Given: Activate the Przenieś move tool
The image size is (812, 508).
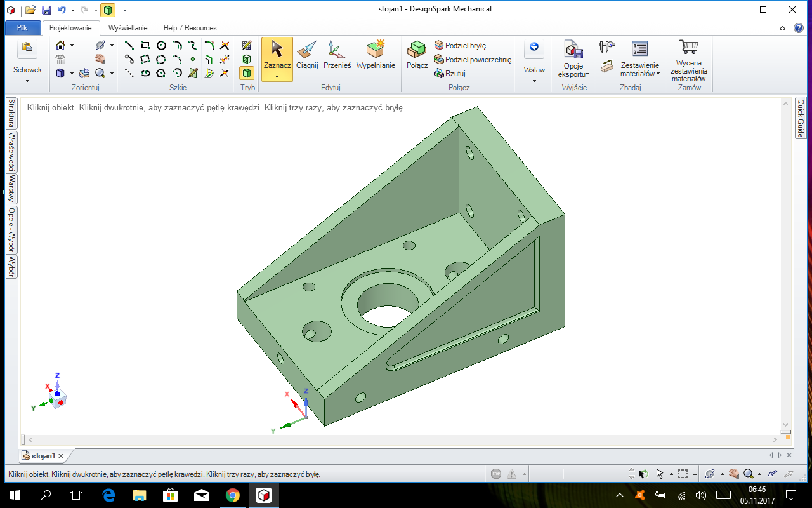Looking at the screenshot, I should (x=337, y=55).
